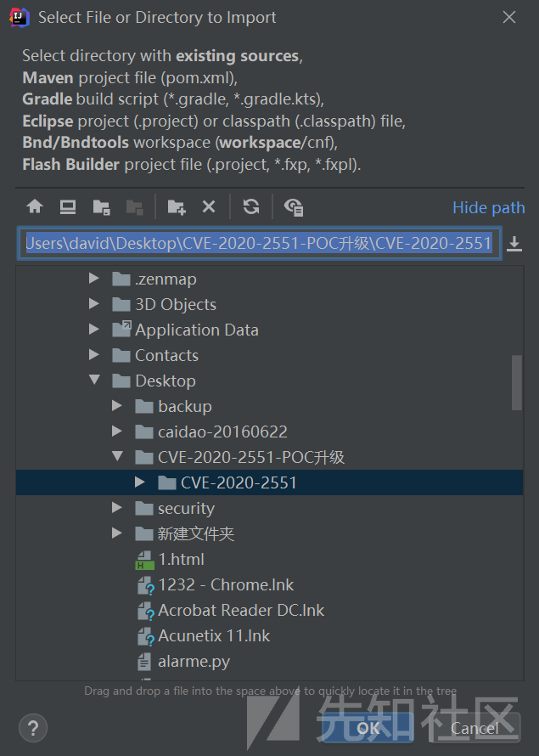Open the help question mark button
Screen dimensions: 539x756
33,728
